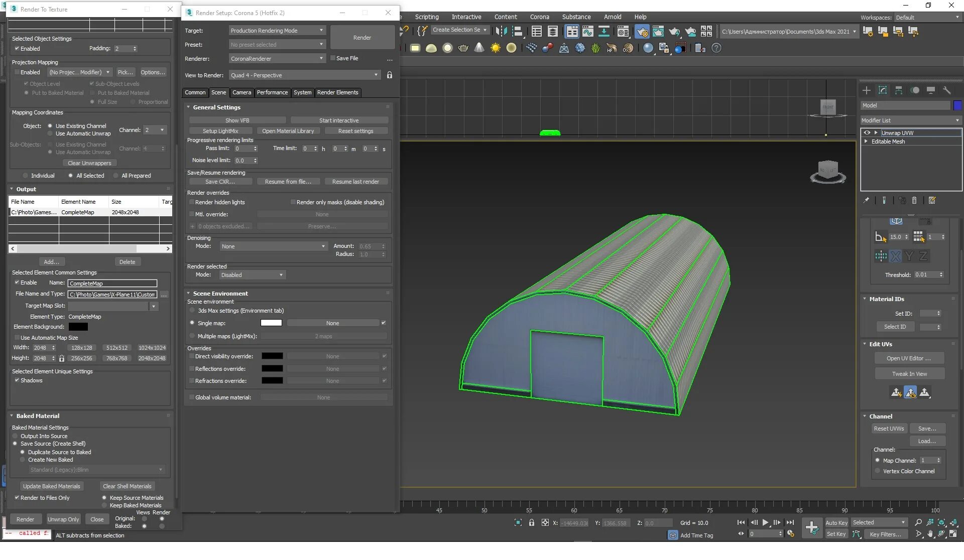Click the Element Background black swatch

[x=78, y=327]
